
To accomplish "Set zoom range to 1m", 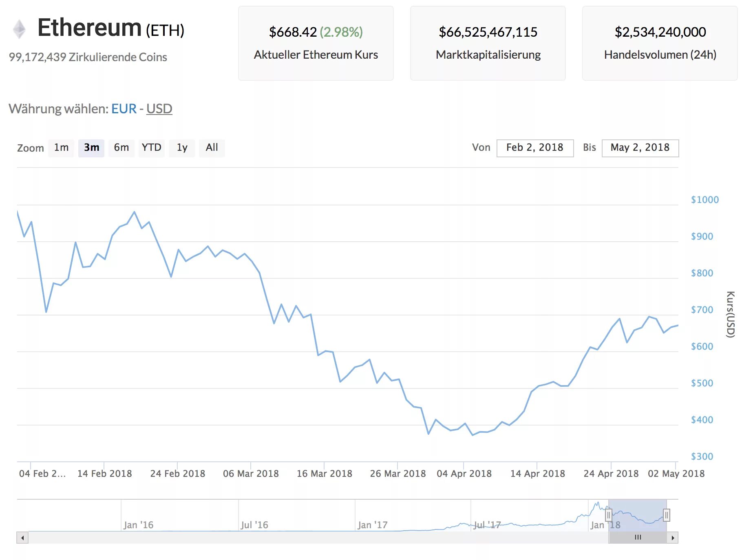I will click(x=61, y=148).
